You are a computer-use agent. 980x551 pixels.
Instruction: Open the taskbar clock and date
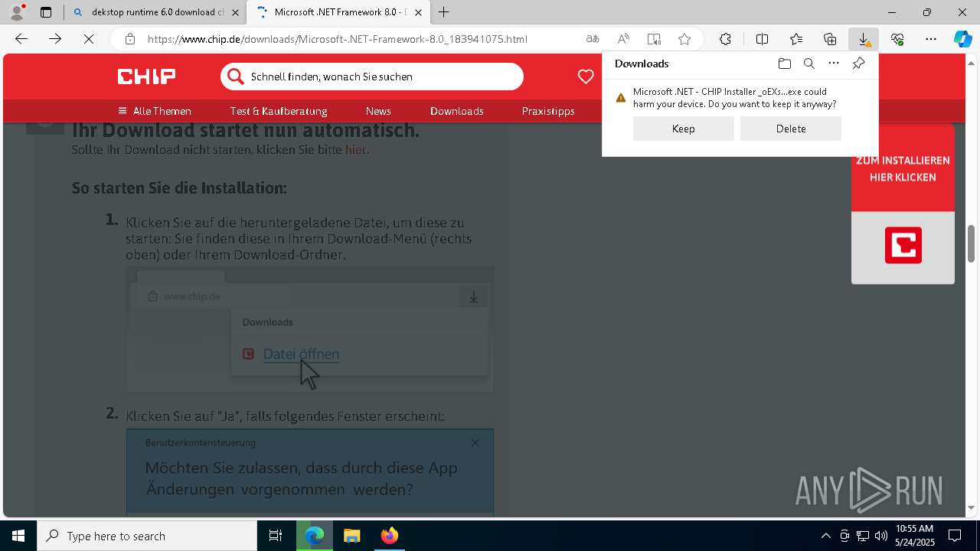915,536
